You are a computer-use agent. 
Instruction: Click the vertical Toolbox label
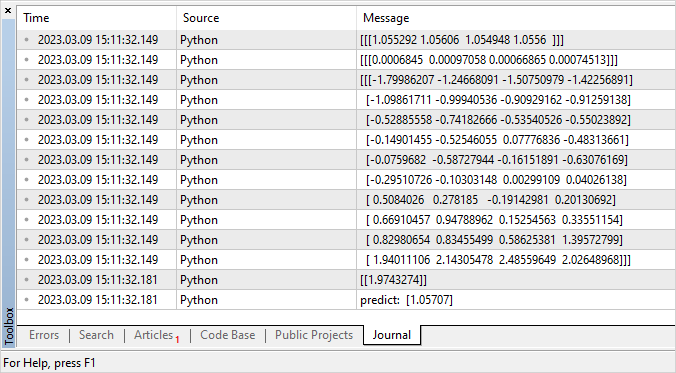tap(9, 326)
